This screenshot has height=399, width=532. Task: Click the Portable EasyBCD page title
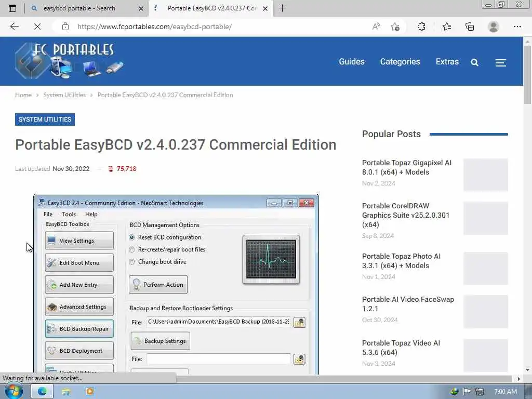tap(176, 144)
